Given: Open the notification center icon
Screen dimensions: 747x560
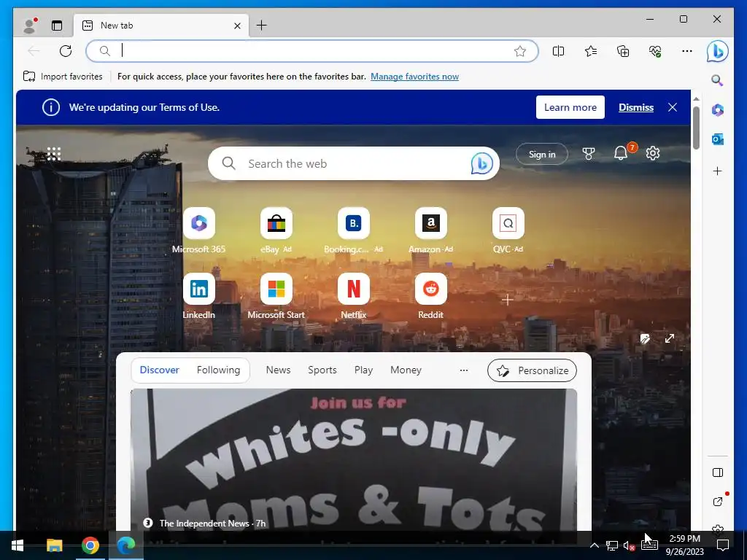Looking at the screenshot, I should 723,545.
